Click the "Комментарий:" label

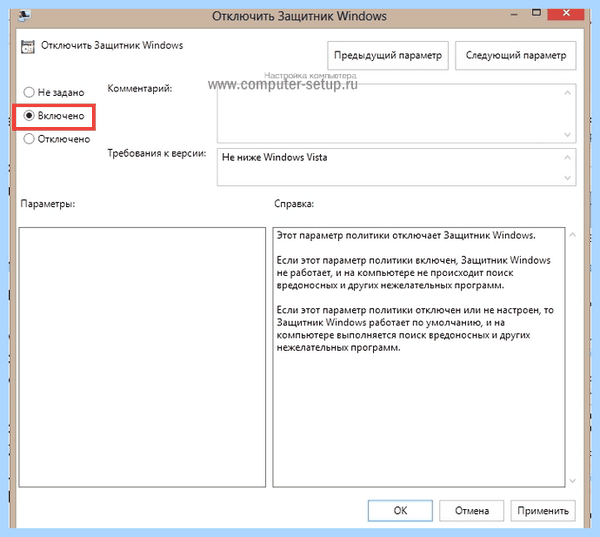pyautogui.click(x=140, y=88)
